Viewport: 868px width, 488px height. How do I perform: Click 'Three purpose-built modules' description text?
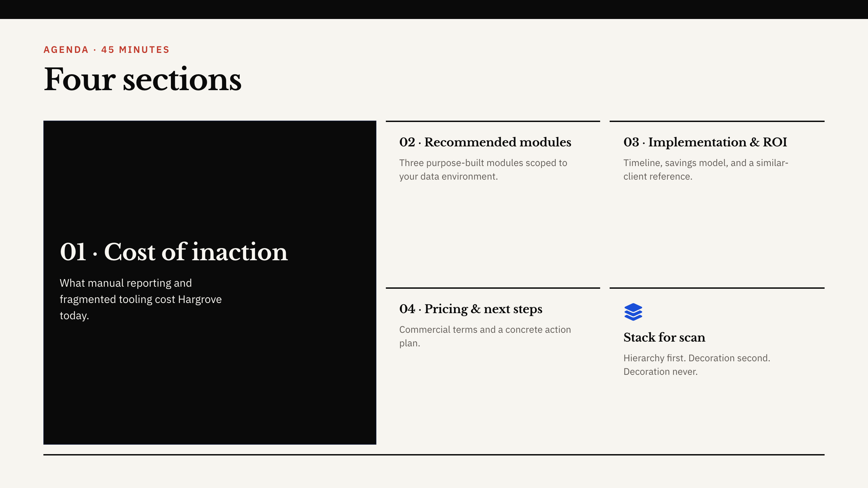point(483,169)
